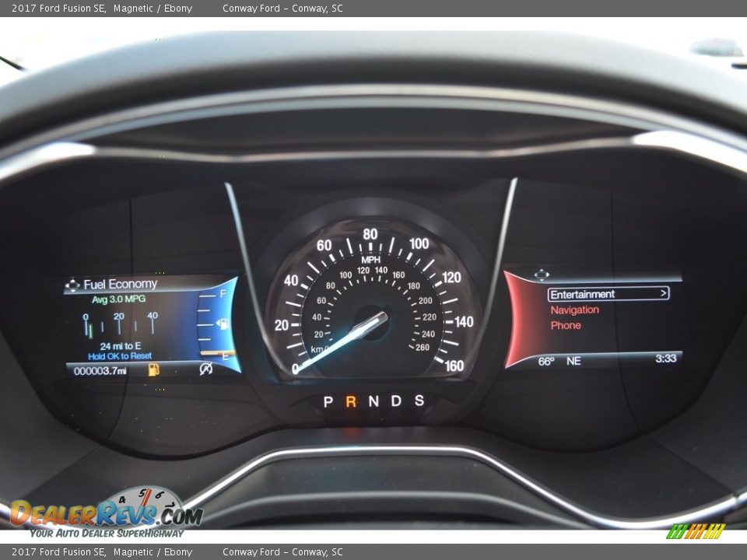
Task: Expand the Entertainment menu via its arrow
Action: click(662, 294)
